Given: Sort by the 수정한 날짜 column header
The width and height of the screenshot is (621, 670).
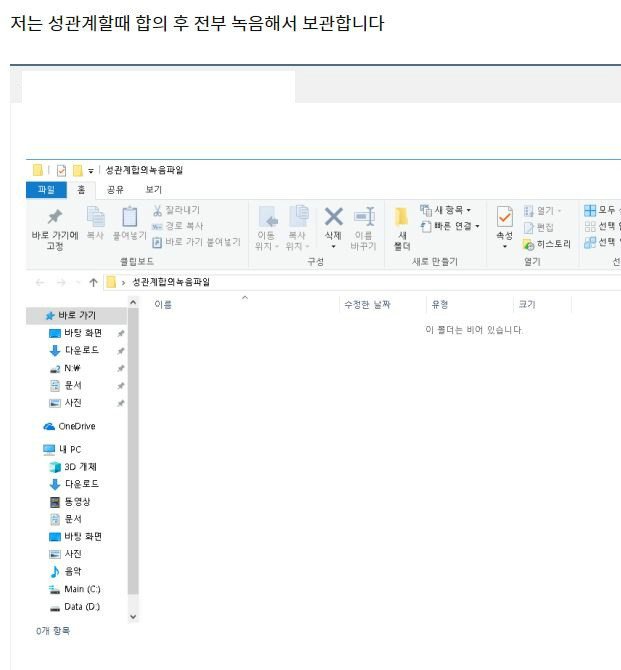Looking at the screenshot, I should pos(367,304).
